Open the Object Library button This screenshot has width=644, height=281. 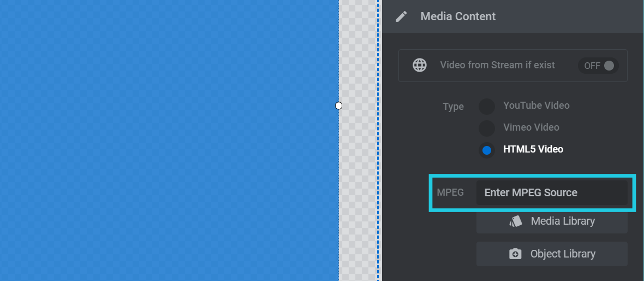[x=552, y=254]
